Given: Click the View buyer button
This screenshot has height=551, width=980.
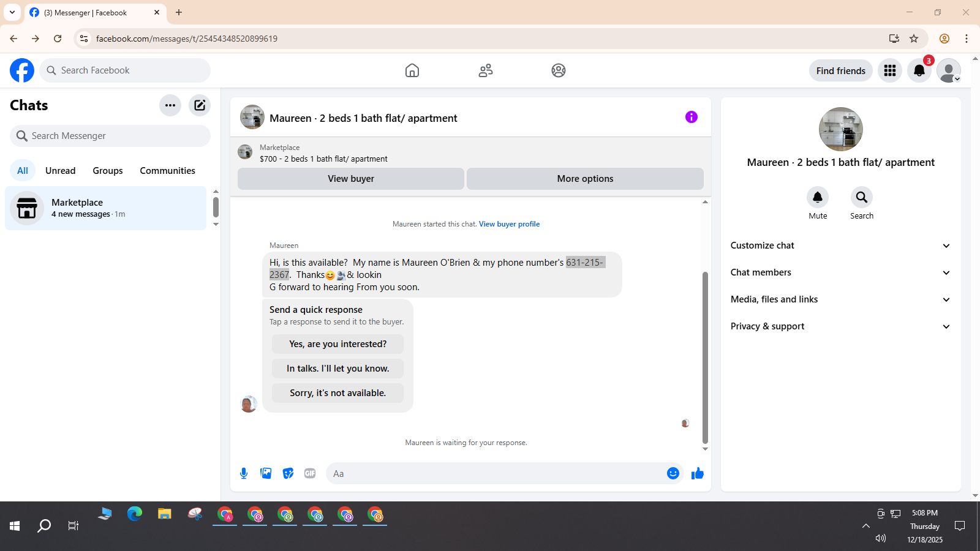Looking at the screenshot, I should [351, 179].
